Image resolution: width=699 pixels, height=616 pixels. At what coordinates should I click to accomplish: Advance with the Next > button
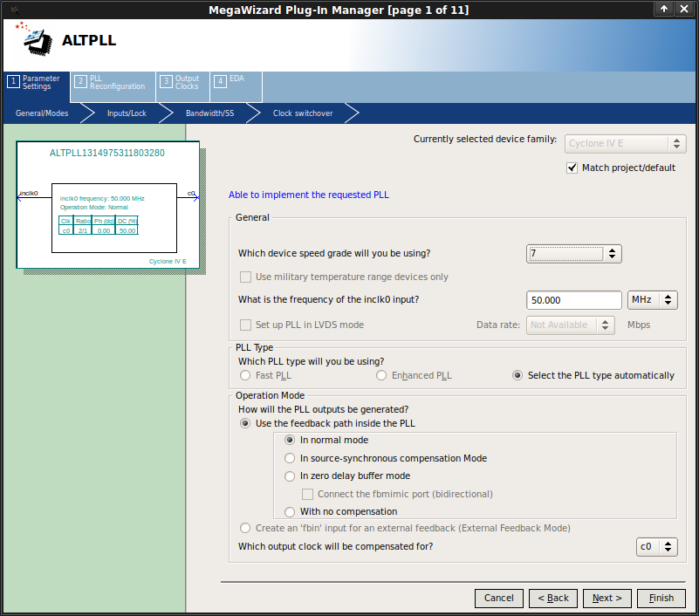click(x=607, y=599)
